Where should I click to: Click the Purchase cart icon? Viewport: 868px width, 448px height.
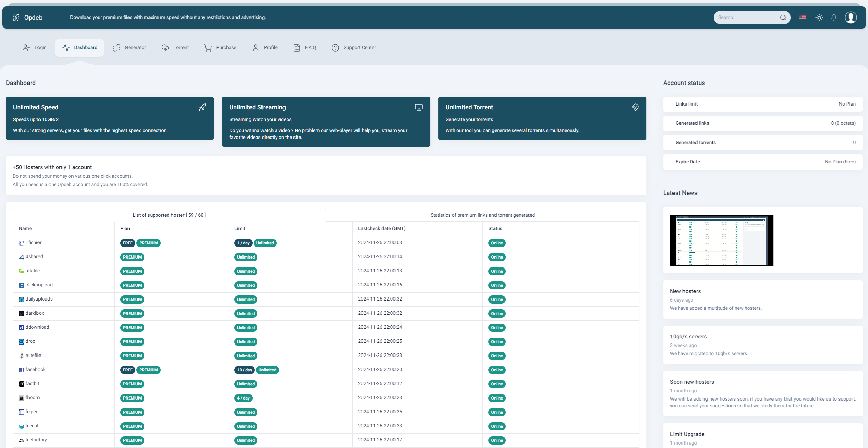pyautogui.click(x=208, y=47)
